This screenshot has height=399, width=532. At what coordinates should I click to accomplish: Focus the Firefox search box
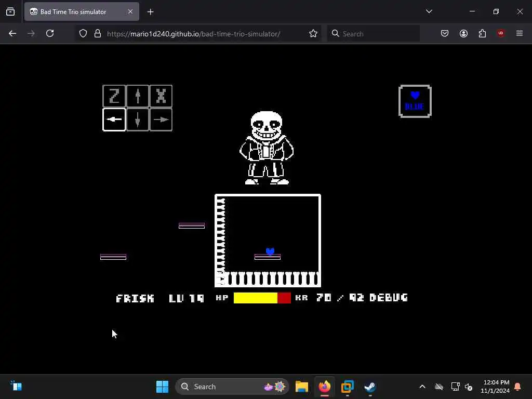point(373,34)
